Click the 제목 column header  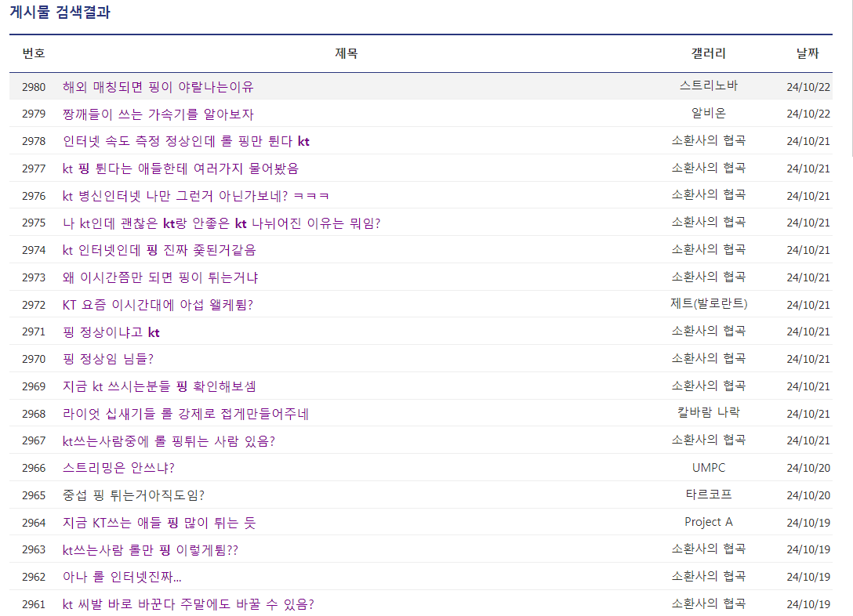tap(346, 53)
